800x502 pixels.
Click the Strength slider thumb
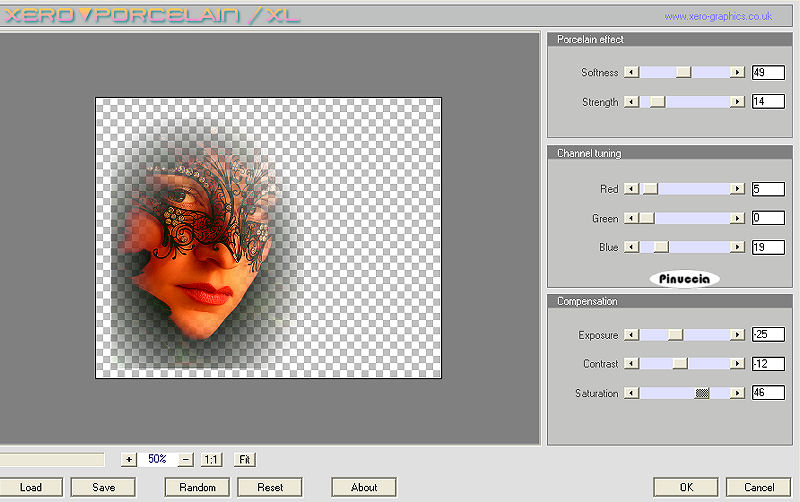tap(658, 102)
